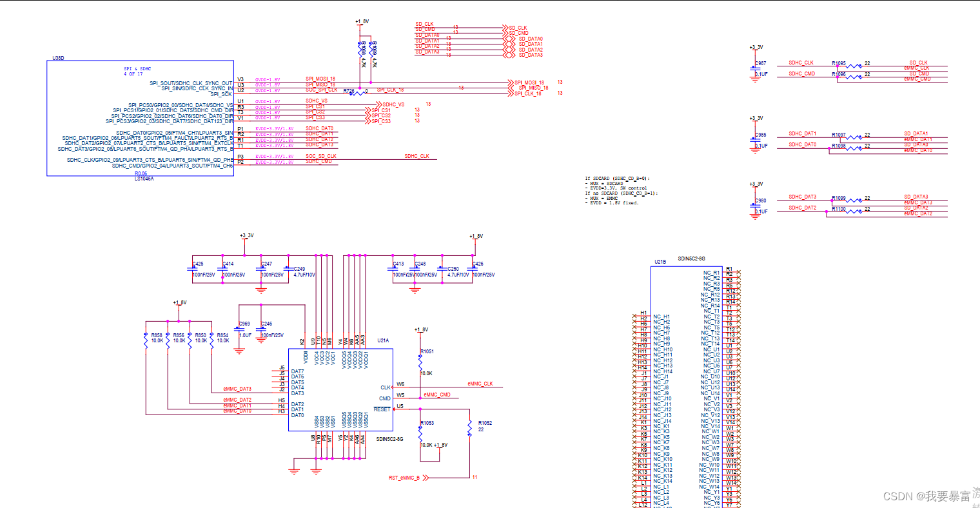Click pull-up resistor designator R850
This screenshot has height=508, width=980.
coord(201,335)
